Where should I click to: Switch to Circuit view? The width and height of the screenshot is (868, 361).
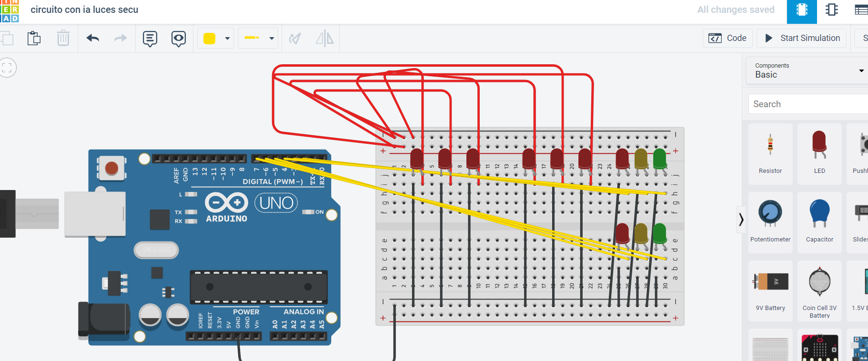[802, 10]
